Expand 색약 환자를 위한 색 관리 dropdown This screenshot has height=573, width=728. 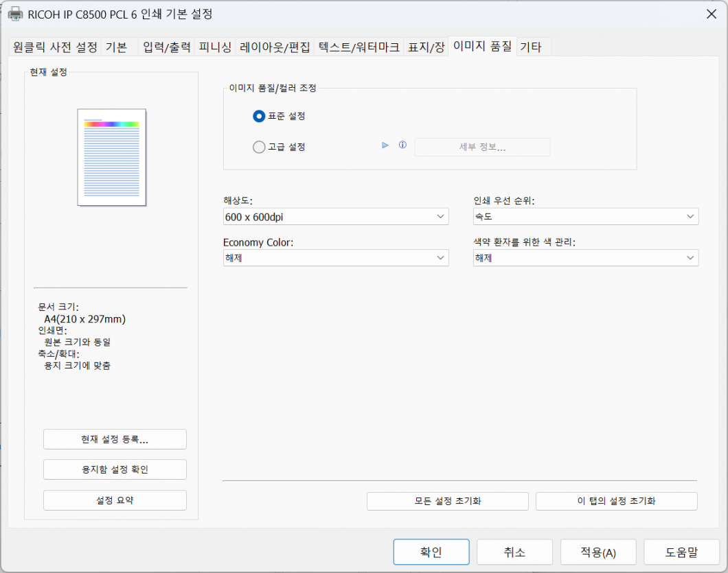(585, 258)
